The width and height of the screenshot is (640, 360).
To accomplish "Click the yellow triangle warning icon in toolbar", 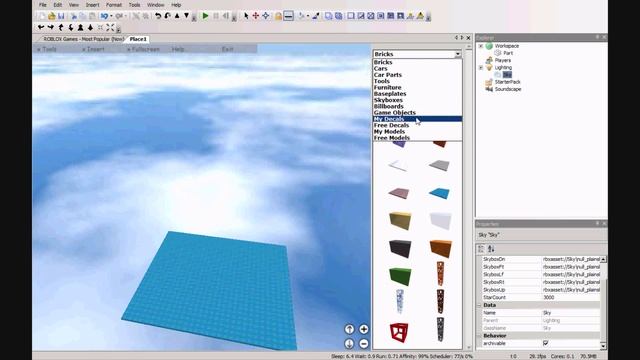I will click(420, 16).
